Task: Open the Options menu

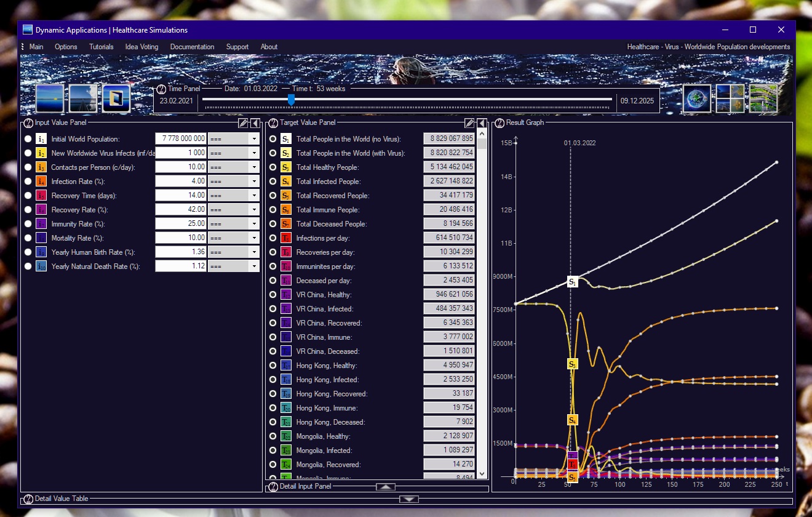Action: pyautogui.click(x=65, y=47)
